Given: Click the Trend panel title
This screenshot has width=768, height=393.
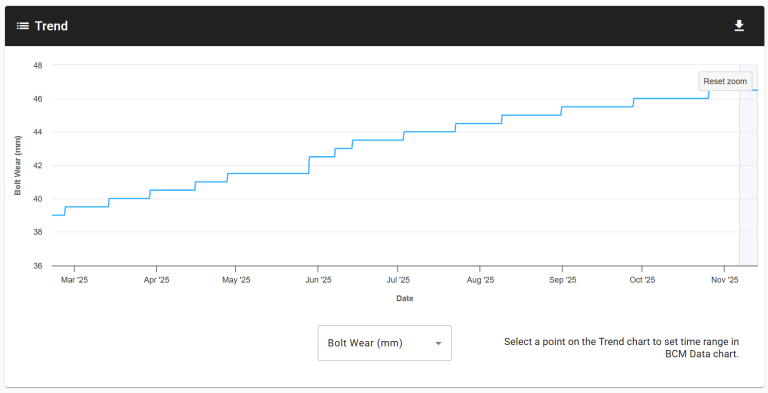Looking at the screenshot, I should (x=51, y=26).
